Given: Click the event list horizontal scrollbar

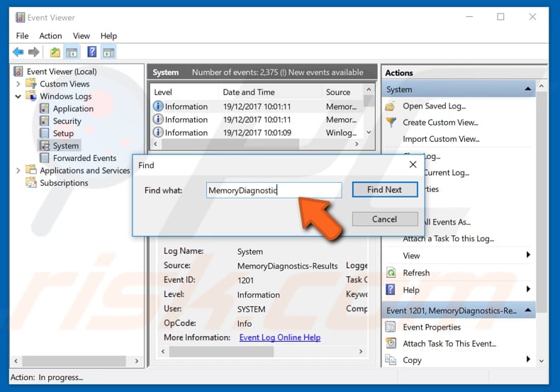Looking at the screenshot, I should pos(230,144).
